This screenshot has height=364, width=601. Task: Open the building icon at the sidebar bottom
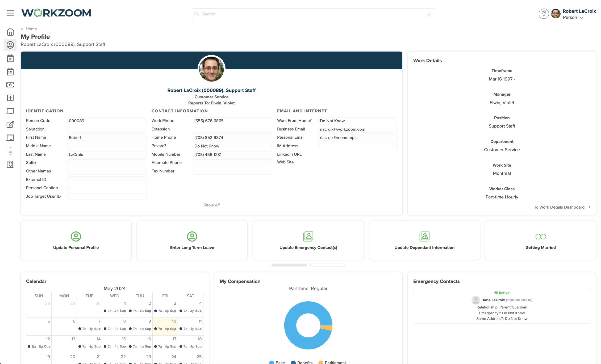(10, 164)
